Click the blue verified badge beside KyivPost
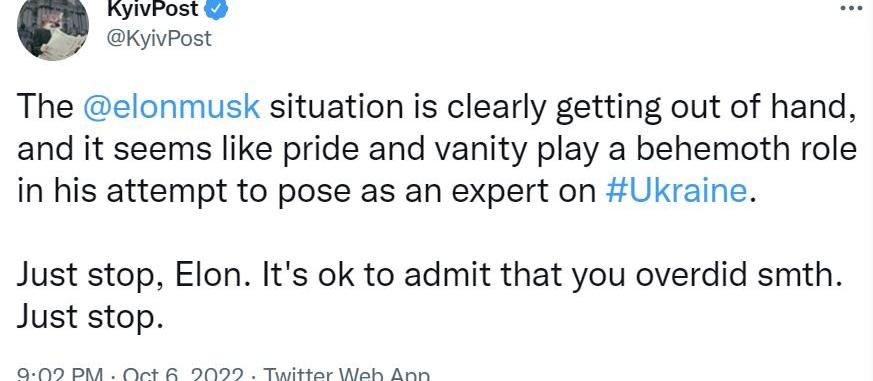The width and height of the screenshot is (873, 381). click(217, 8)
